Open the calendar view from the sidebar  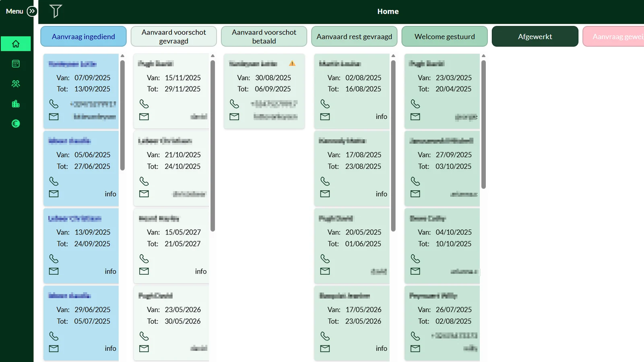(x=16, y=64)
